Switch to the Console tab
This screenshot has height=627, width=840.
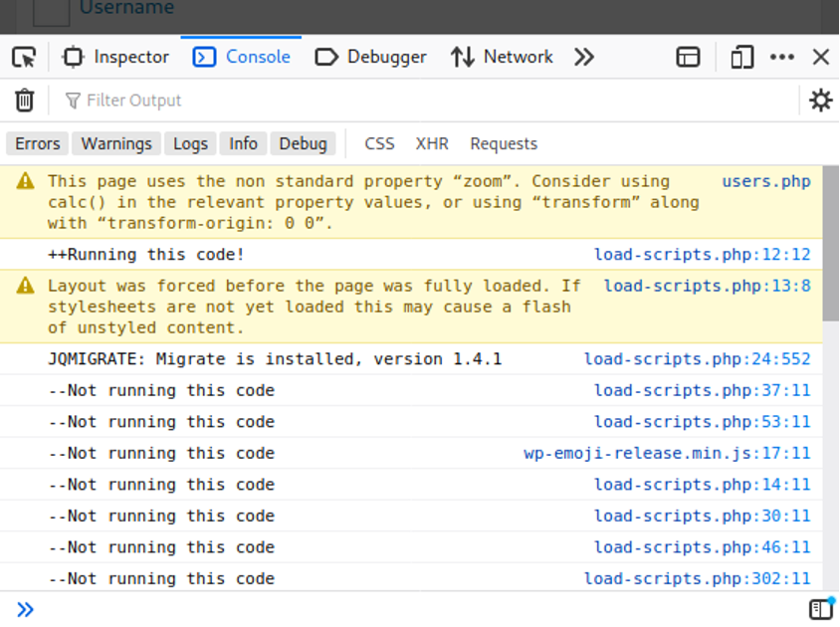[x=242, y=57]
